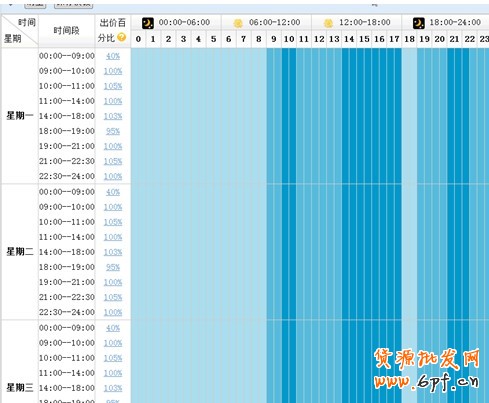489x403 pixels.
Task: Open Monday's 18:00--19:00 95% bid link
Action: point(113,131)
